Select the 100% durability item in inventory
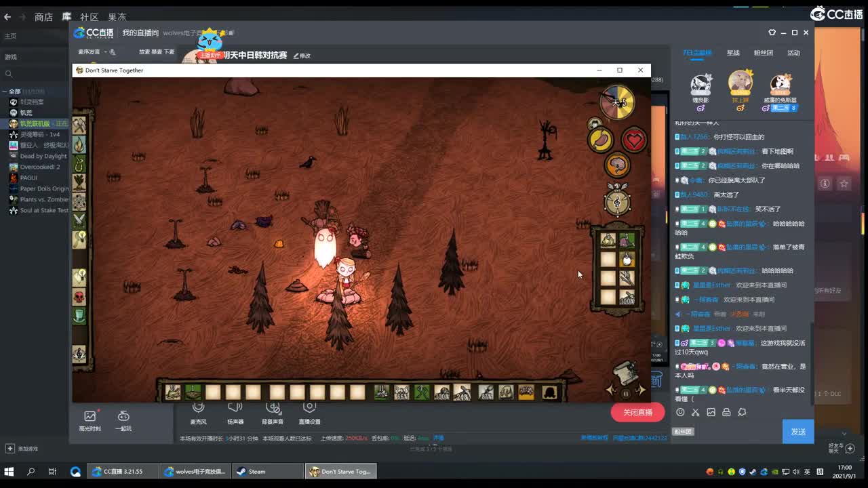Viewport: 868px width, 488px height. [442, 392]
